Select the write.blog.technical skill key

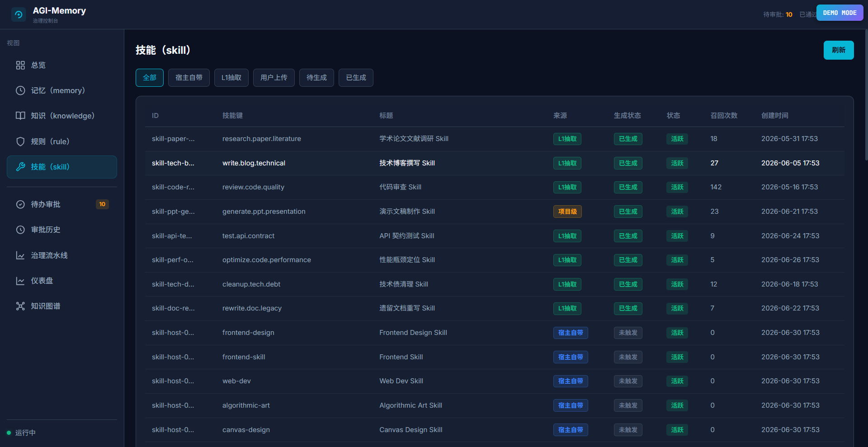[x=254, y=163]
